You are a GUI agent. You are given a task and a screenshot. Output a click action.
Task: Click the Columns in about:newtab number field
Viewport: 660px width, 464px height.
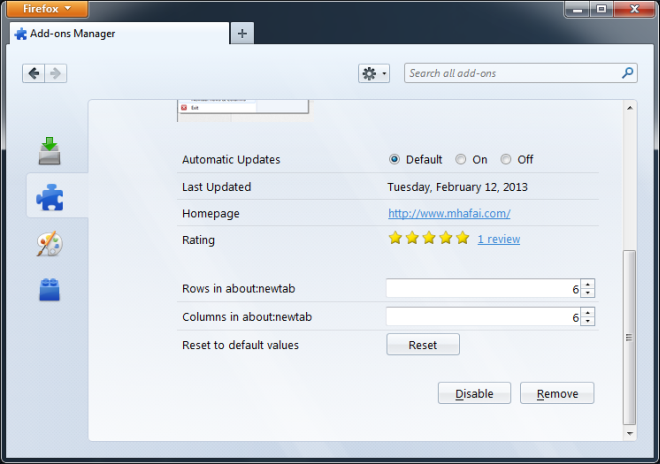pyautogui.click(x=483, y=317)
